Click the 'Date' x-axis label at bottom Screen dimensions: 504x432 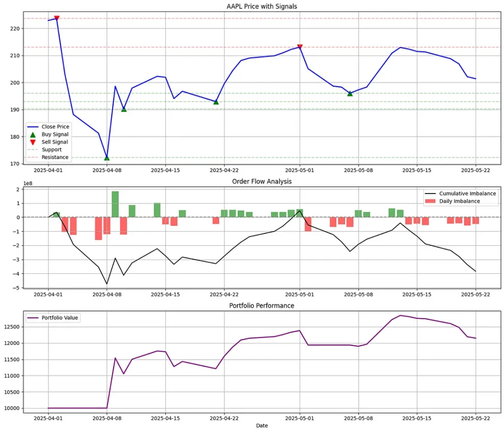coord(262,426)
